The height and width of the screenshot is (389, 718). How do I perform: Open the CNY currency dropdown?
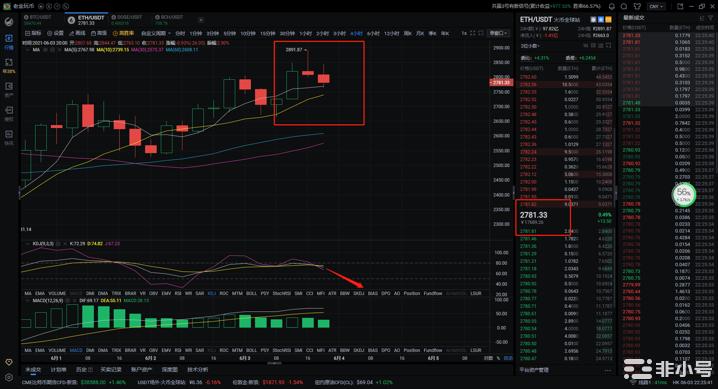coord(656,6)
